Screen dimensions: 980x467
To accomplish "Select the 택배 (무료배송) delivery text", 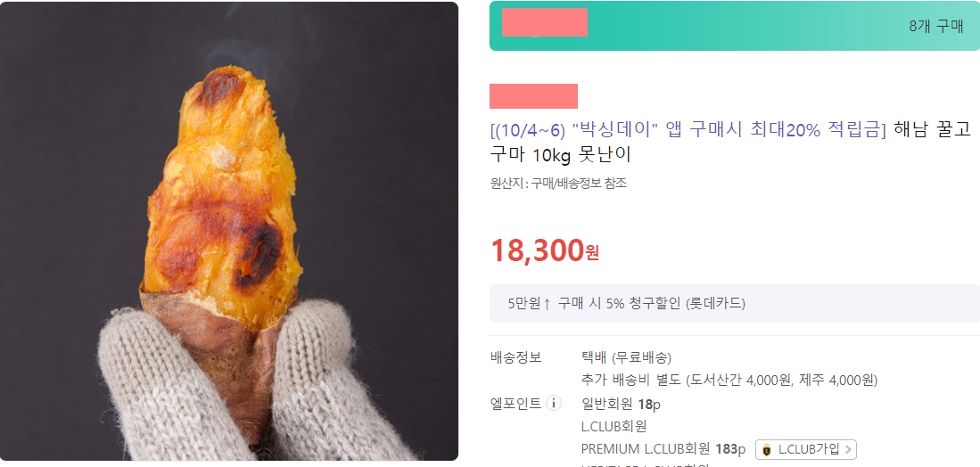I will pyautogui.click(x=626, y=357).
